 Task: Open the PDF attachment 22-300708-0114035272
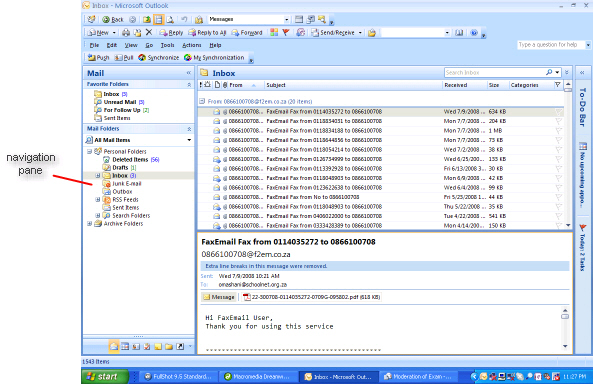pyautogui.click(x=312, y=297)
